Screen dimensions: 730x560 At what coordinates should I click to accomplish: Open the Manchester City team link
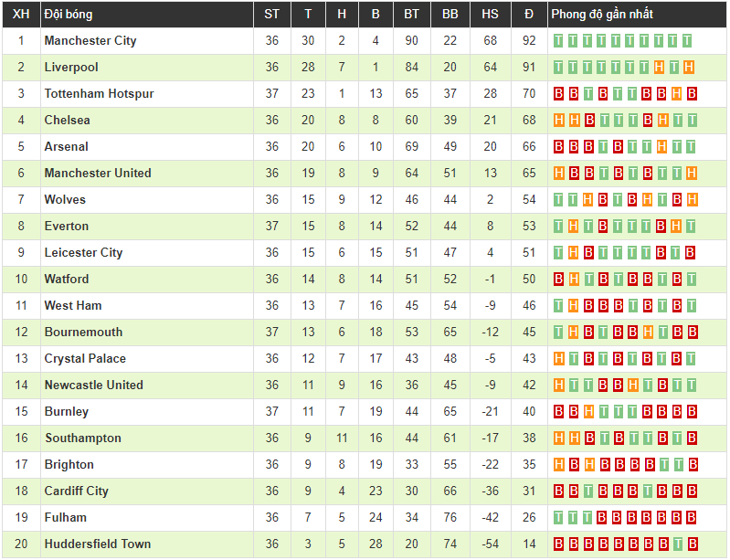(x=90, y=41)
